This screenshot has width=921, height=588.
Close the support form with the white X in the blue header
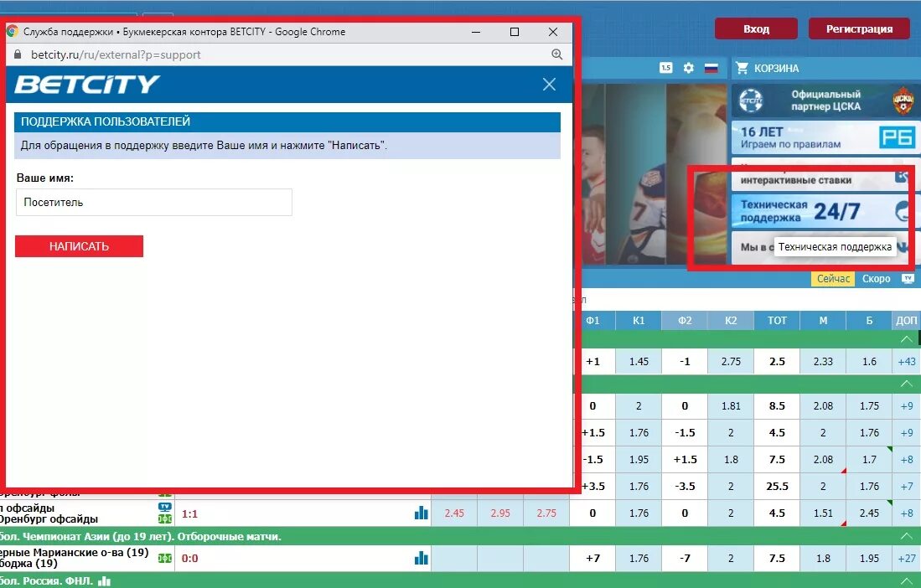[549, 85]
